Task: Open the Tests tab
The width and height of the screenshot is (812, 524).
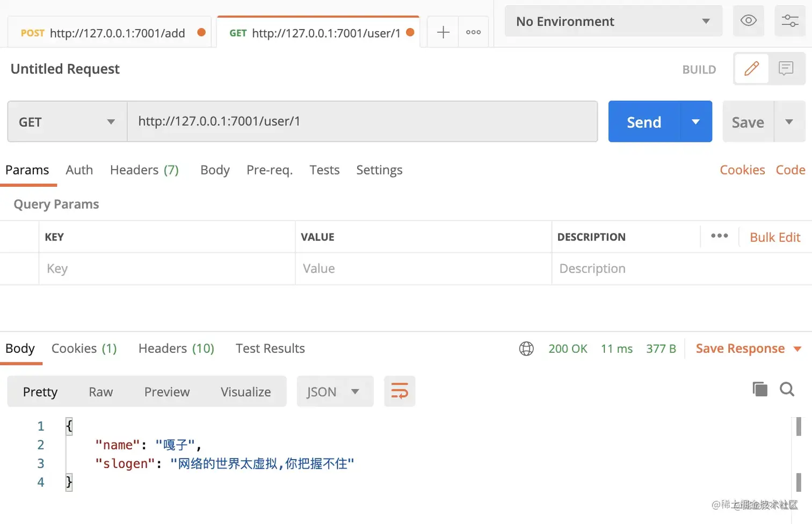Action: (324, 170)
